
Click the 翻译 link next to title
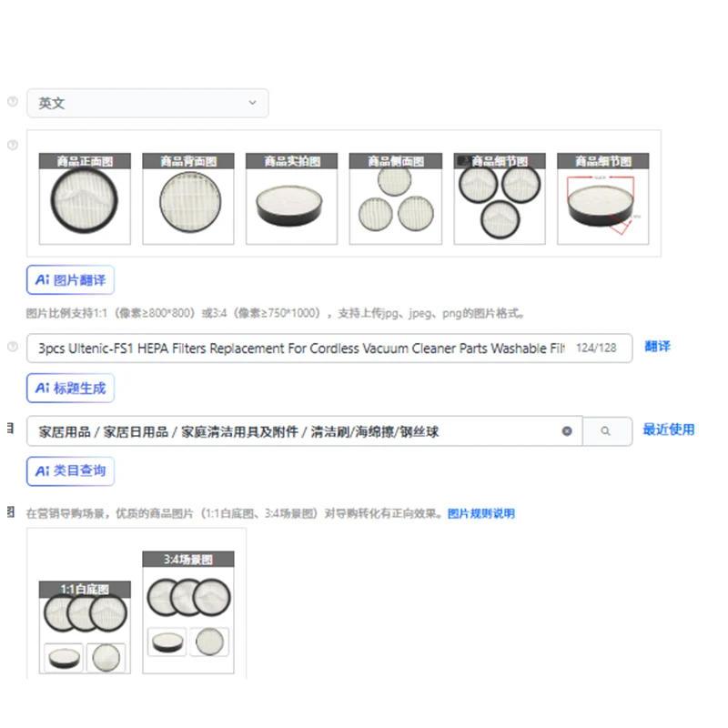[657, 347]
